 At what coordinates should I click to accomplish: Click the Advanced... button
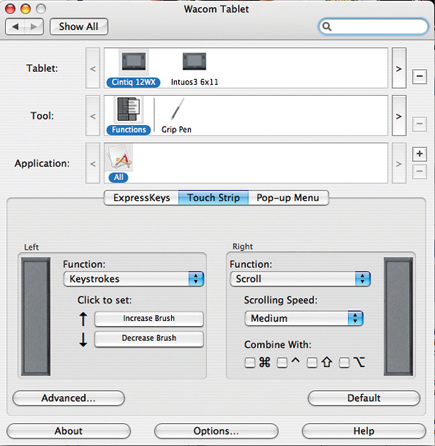tap(69, 398)
